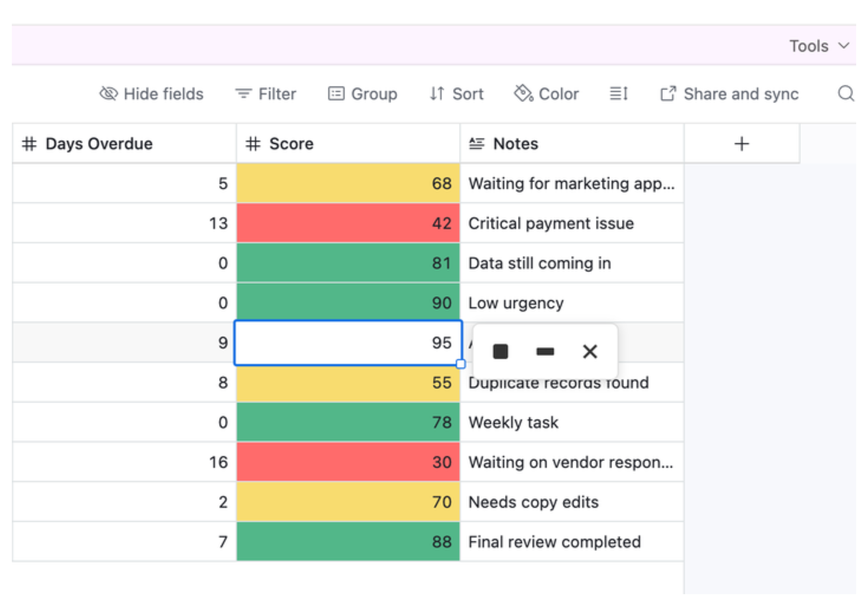This screenshot has width=868, height=606.
Task: Click the Share and sync button
Action: click(729, 94)
